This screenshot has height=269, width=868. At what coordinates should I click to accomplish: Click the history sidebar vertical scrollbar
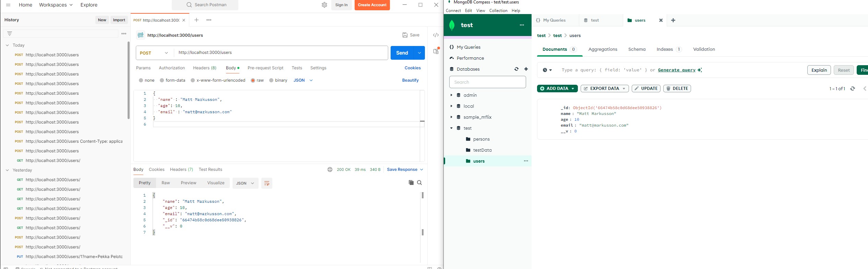click(129, 80)
